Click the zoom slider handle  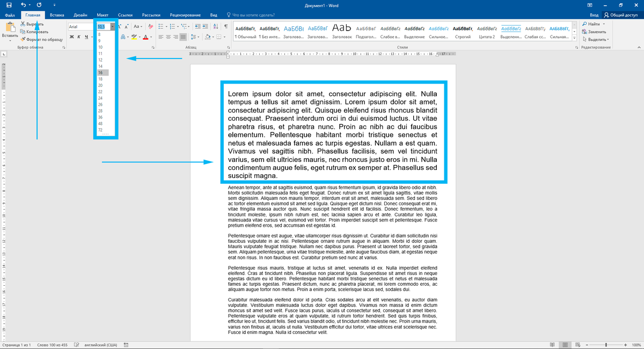(x=606, y=345)
